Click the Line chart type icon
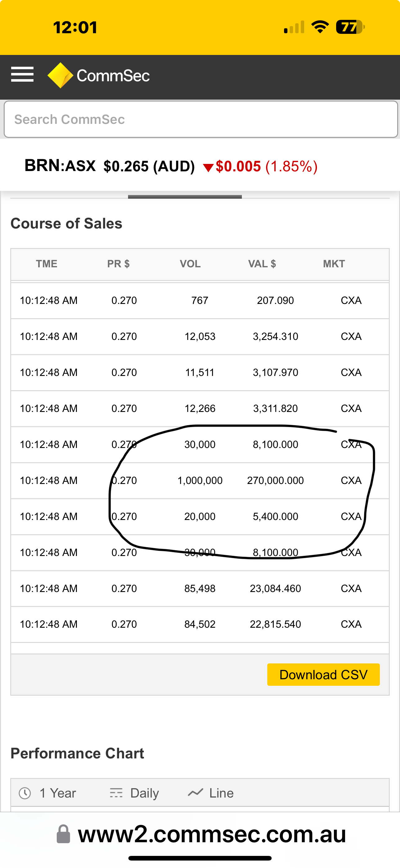This screenshot has height=868, width=400. 195,793
